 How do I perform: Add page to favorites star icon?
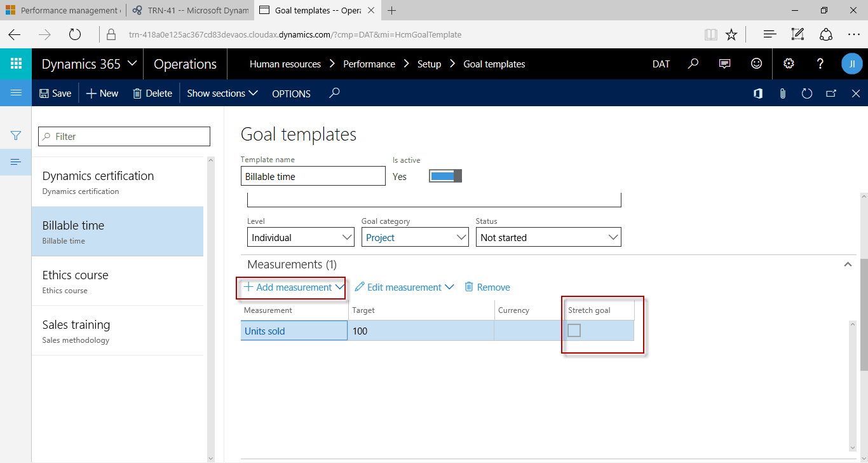(x=731, y=34)
